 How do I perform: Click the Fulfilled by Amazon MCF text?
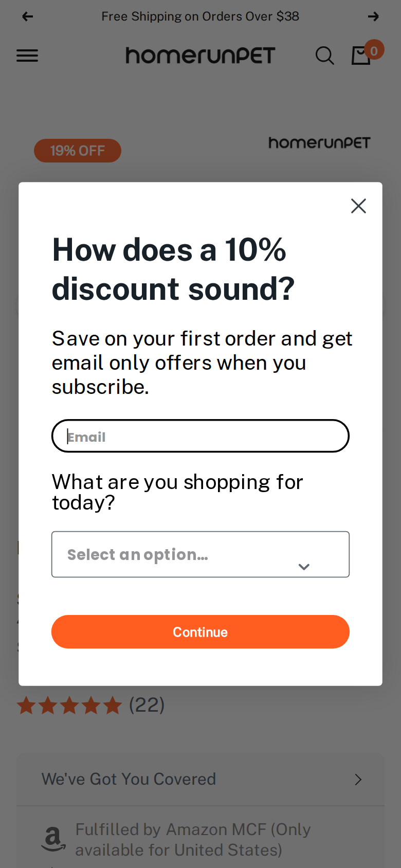(x=193, y=839)
